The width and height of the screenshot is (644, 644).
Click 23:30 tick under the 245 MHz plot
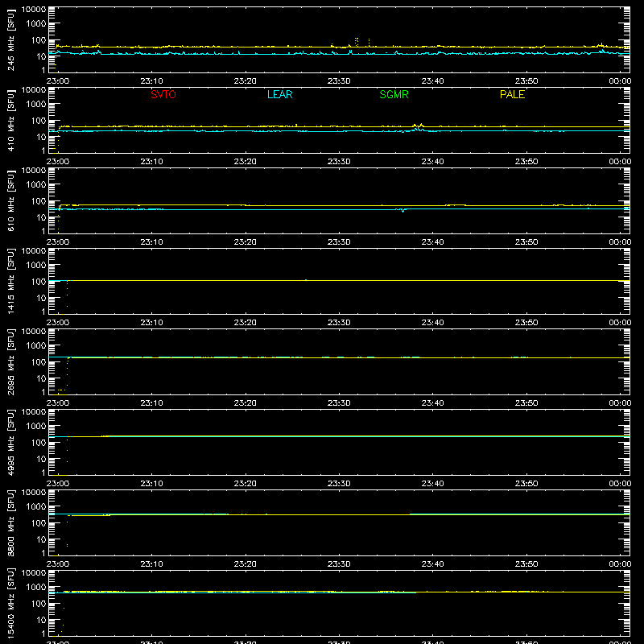[x=339, y=81]
